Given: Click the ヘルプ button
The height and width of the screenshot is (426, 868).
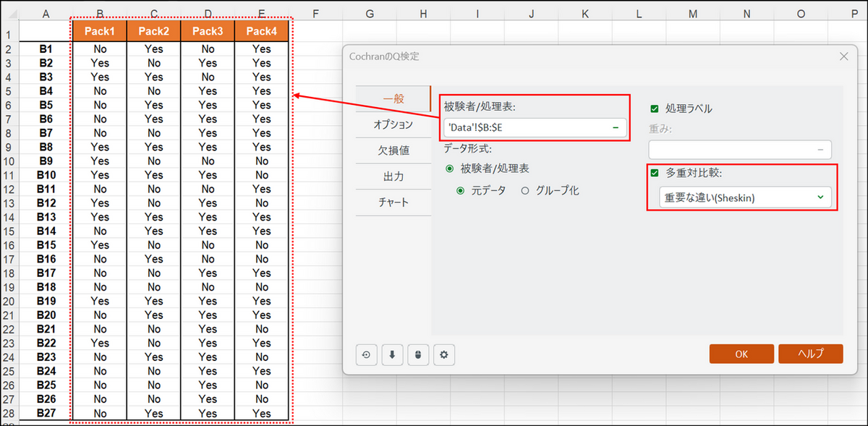Looking at the screenshot, I should pyautogui.click(x=810, y=354).
